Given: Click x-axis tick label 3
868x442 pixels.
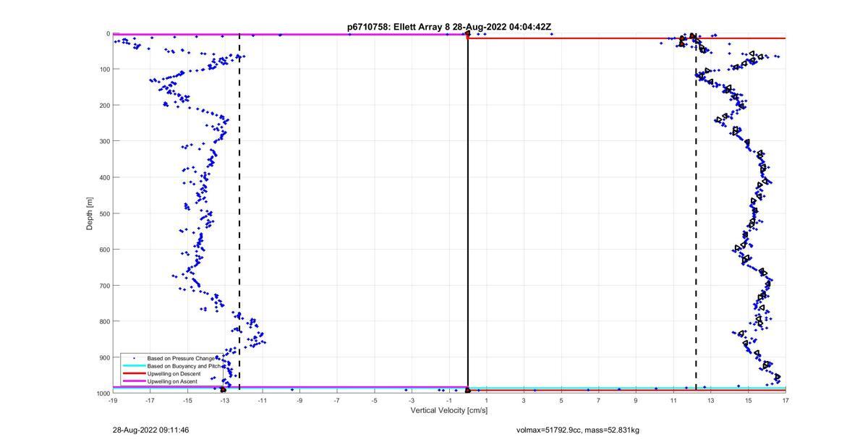Looking at the screenshot, I should point(524,400).
